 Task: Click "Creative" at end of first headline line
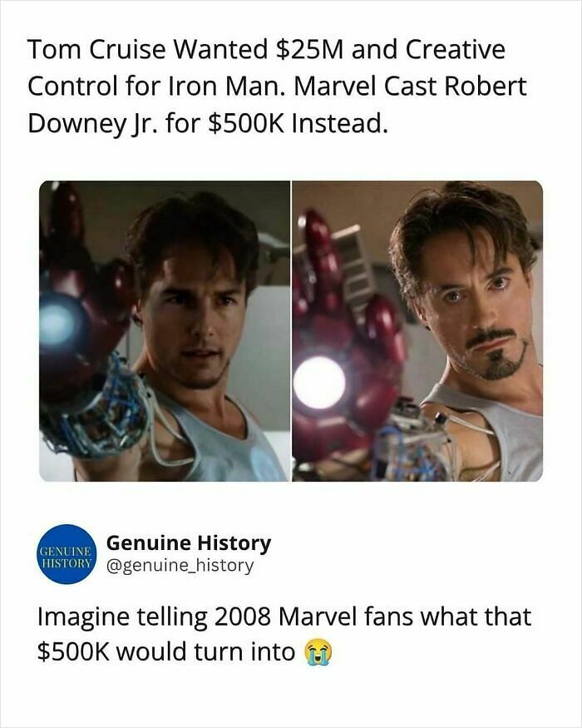(x=456, y=50)
